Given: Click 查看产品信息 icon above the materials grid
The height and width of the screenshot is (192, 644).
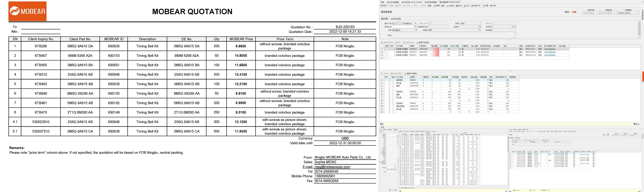Looking at the screenshot, I should 405,74.
